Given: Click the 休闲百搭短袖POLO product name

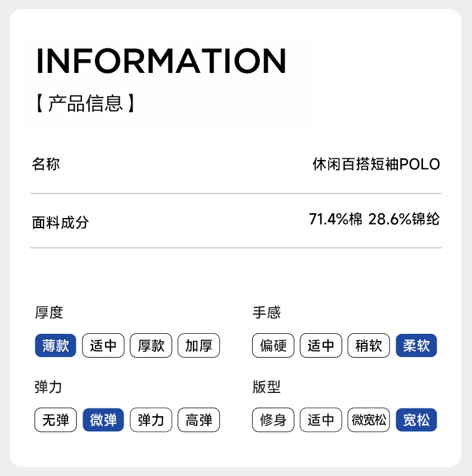Looking at the screenshot, I should [376, 164].
